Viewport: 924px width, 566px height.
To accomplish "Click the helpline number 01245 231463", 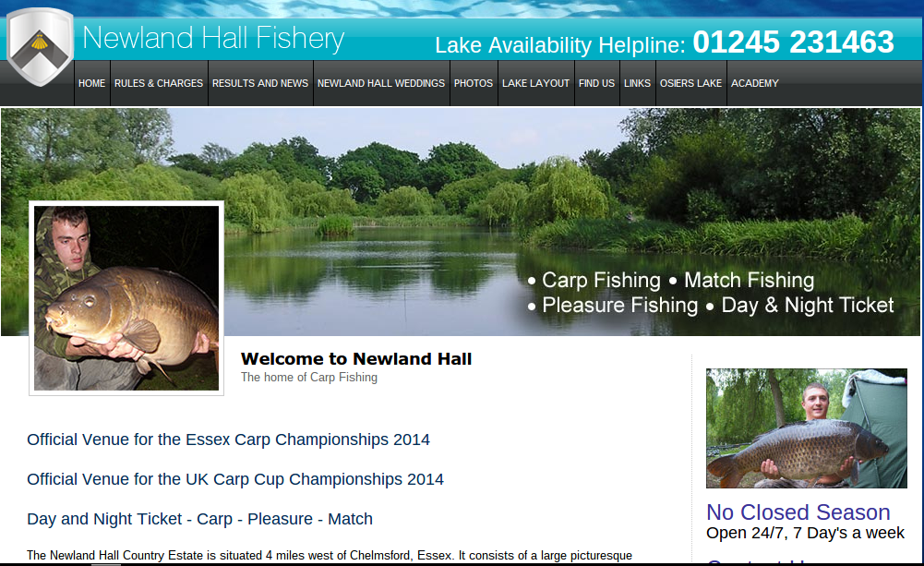I will coord(793,42).
